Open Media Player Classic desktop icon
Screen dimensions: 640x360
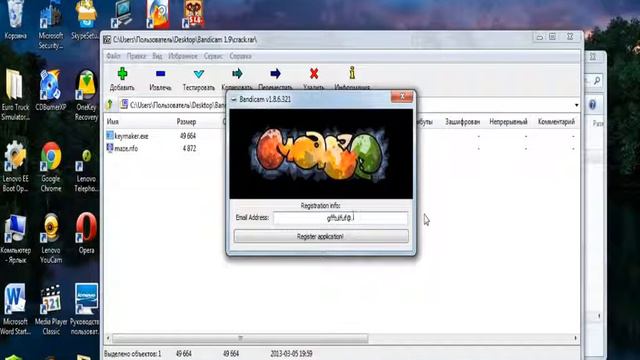coord(51,309)
